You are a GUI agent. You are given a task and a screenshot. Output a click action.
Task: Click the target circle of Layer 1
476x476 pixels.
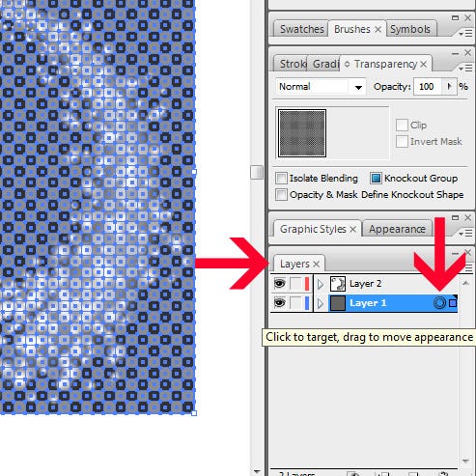(x=439, y=303)
